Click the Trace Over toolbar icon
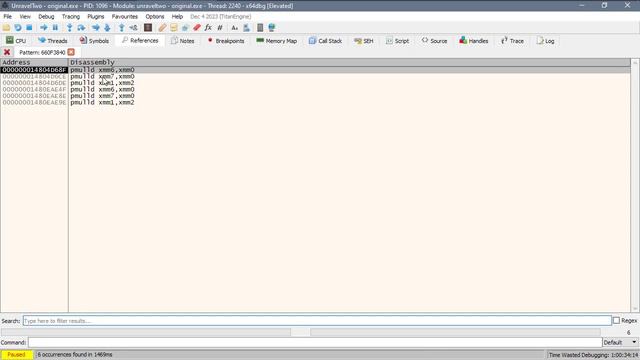Screen dimensions: 640x360 click(107, 28)
